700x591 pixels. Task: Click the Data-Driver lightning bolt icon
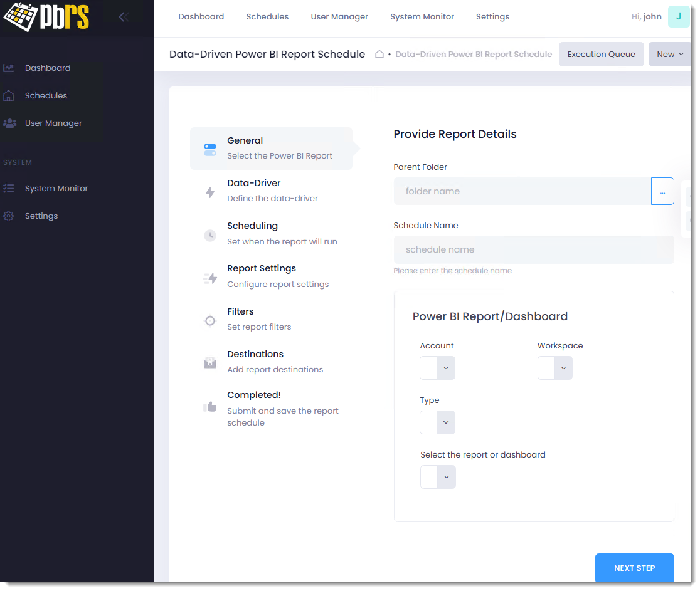(210, 192)
